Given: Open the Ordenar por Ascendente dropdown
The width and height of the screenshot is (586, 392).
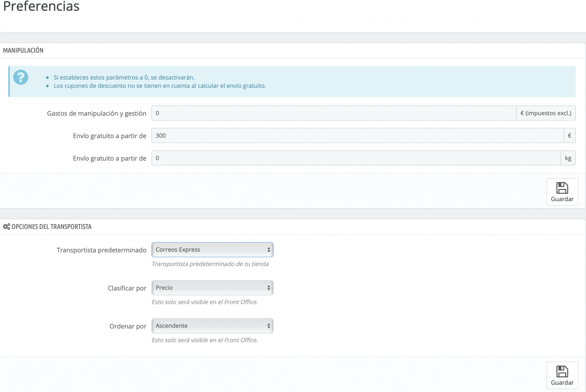Looking at the screenshot, I should pos(212,326).
